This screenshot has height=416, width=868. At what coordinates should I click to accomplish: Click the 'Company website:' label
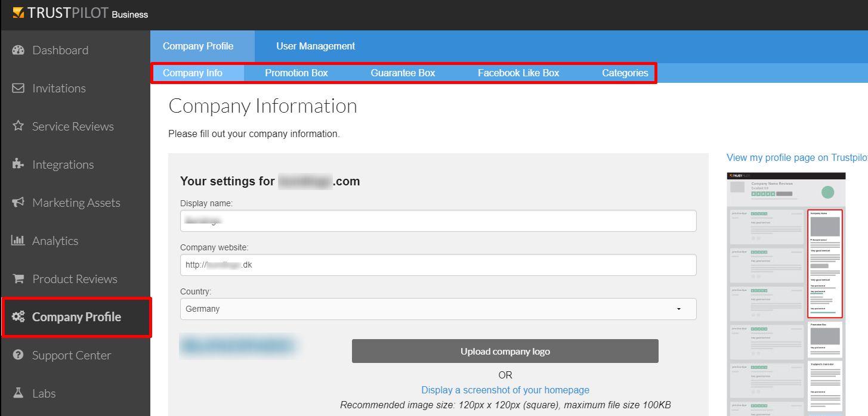[x=214, y=247]
